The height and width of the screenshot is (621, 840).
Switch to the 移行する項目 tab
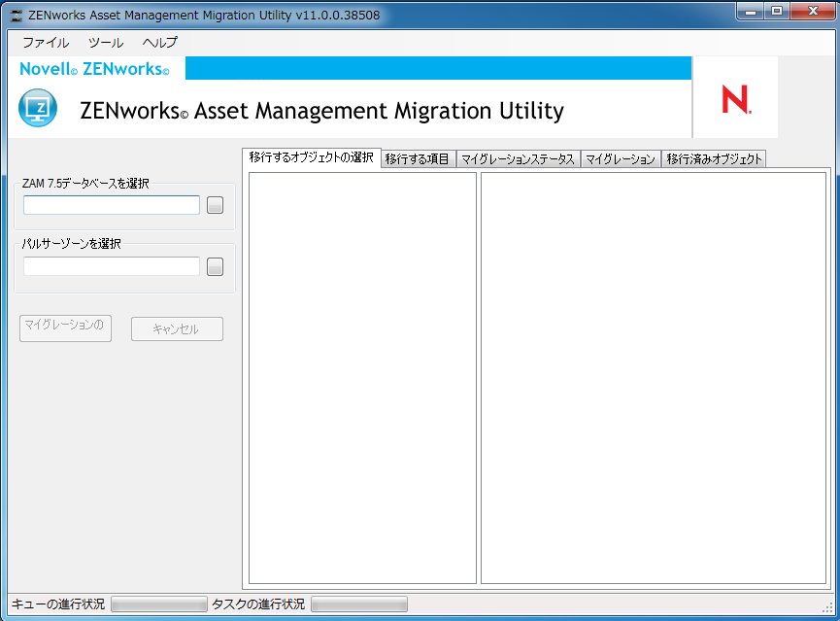click(x=418, y=158)
